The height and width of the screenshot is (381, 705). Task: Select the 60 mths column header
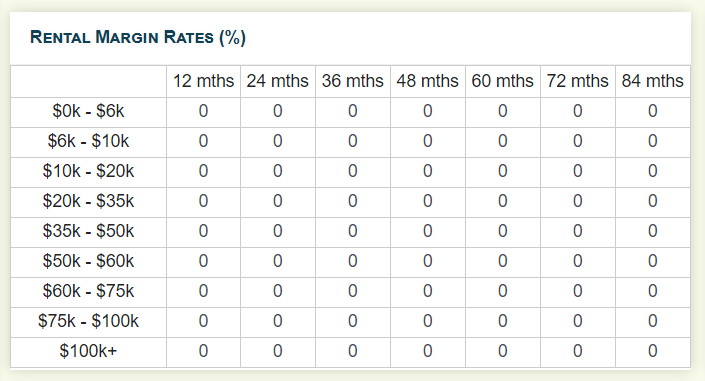502,81
